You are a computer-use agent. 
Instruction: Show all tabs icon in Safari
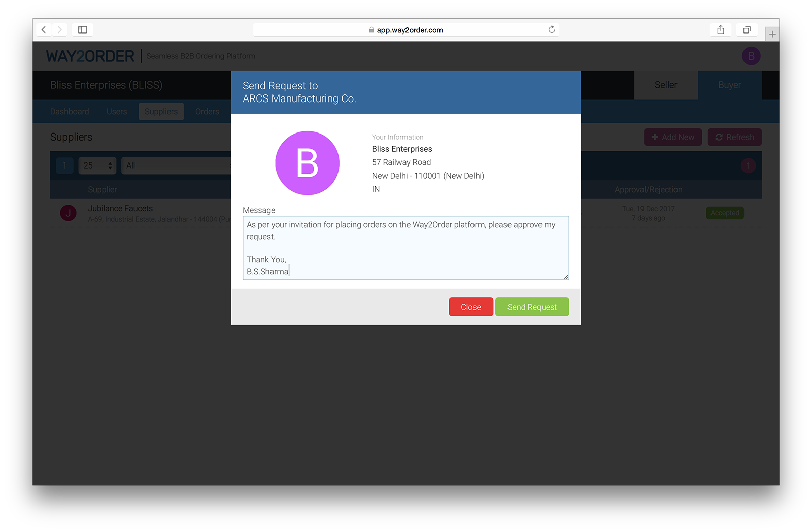[x=747, y=30]
